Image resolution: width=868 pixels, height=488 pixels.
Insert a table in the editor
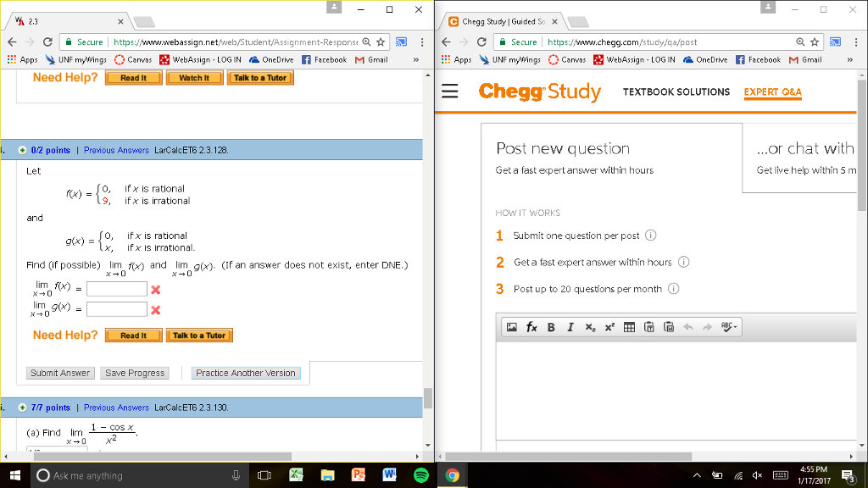tap(629, 327)
